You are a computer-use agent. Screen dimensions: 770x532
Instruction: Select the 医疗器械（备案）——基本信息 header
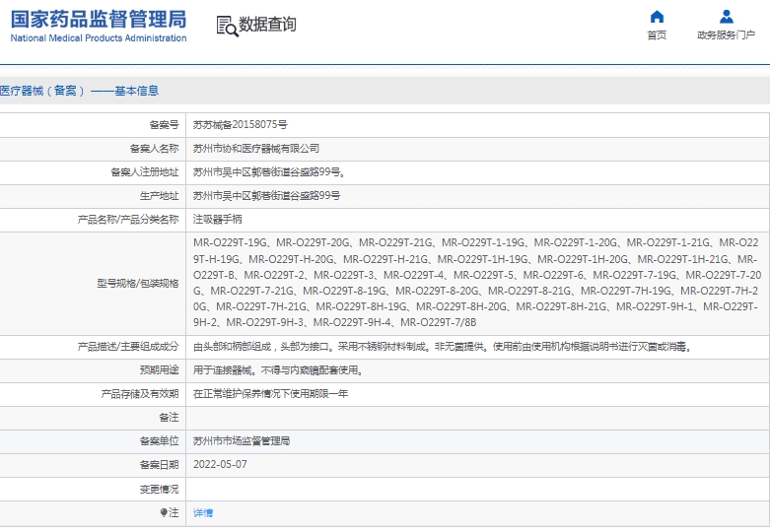click(79, 91)
